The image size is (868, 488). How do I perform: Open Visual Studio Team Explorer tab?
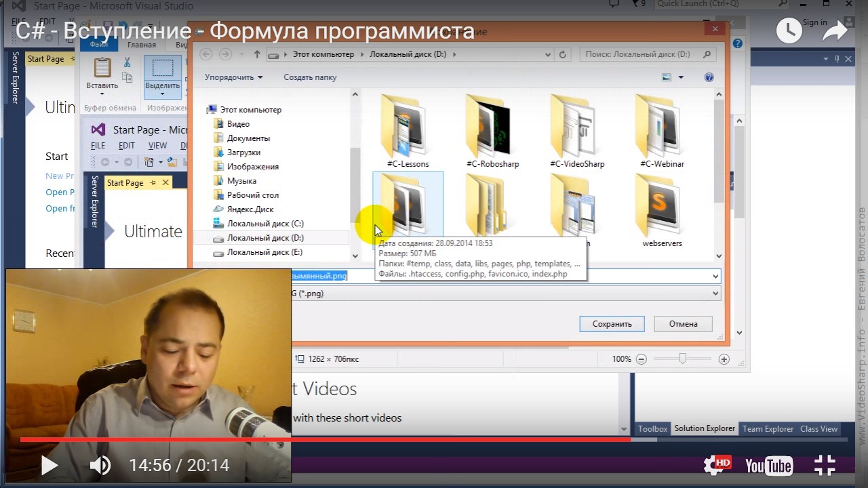(768, 428)
